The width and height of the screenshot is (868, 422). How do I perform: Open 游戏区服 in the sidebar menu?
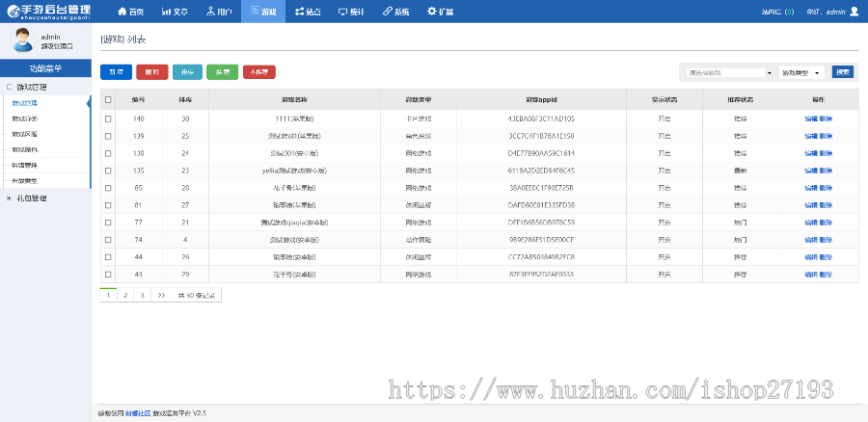pyautogui.click(x=24, y=134)
